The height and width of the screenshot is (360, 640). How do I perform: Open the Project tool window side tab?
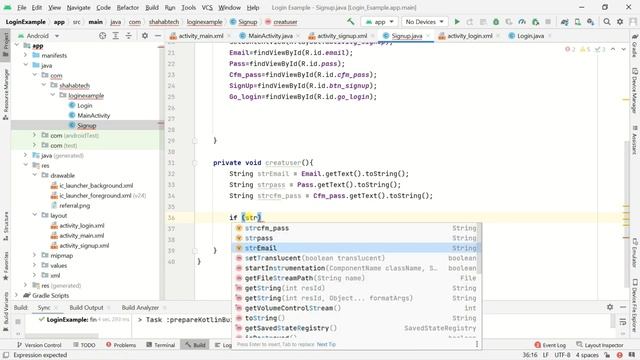[5, 45]
